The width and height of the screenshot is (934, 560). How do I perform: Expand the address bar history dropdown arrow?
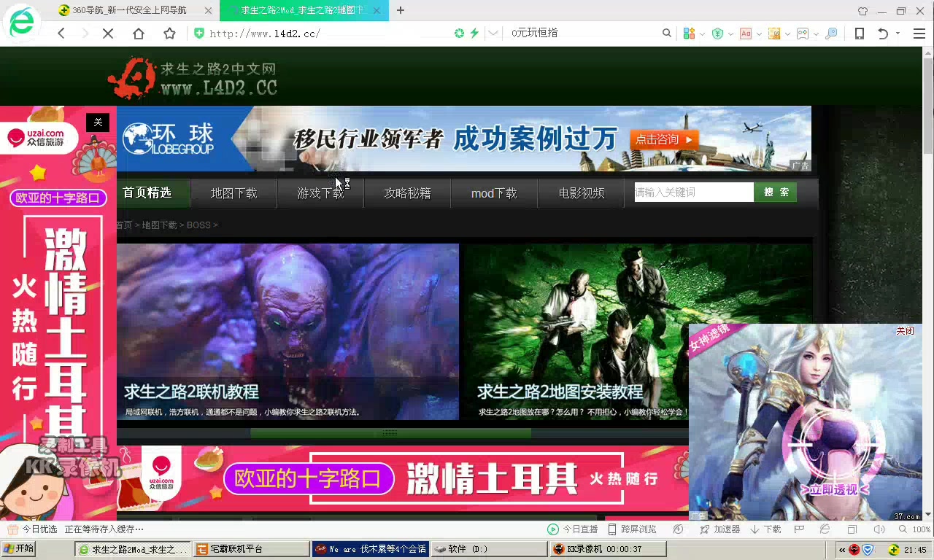click(x=494, y=34)
